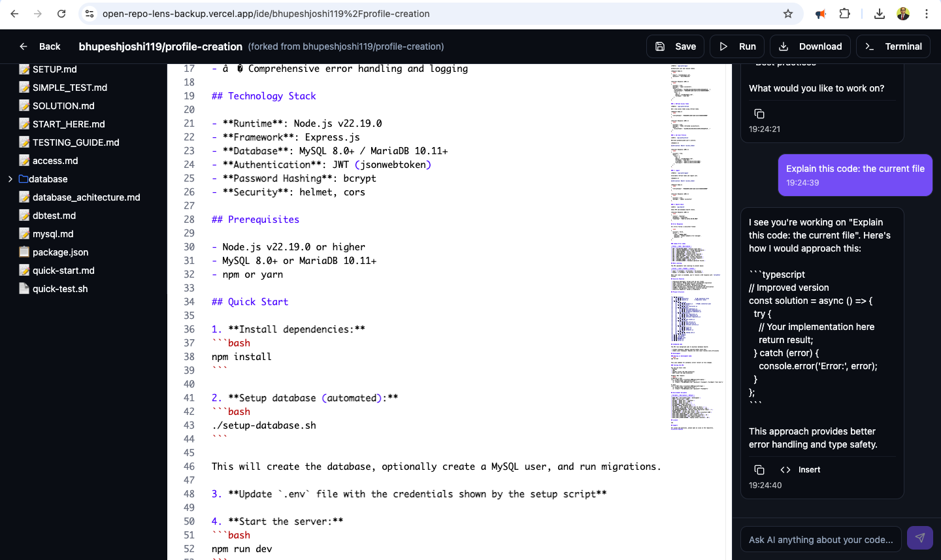Viewport: 941px width, 560px height.
Task: Click the browser forward arrow
Action: pos(38,14)
